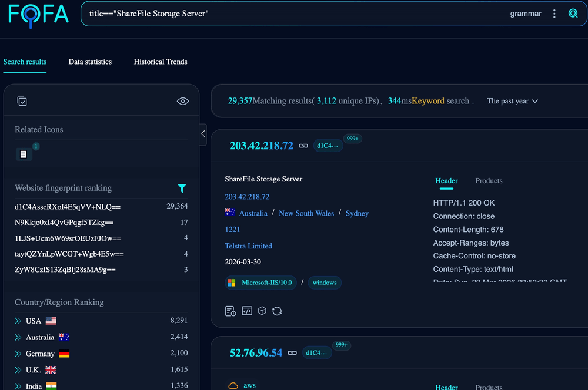Open the Telstra Limited organization link
Image resolution: width=588 pixels, height=390 pixels.
coord(248,246)
